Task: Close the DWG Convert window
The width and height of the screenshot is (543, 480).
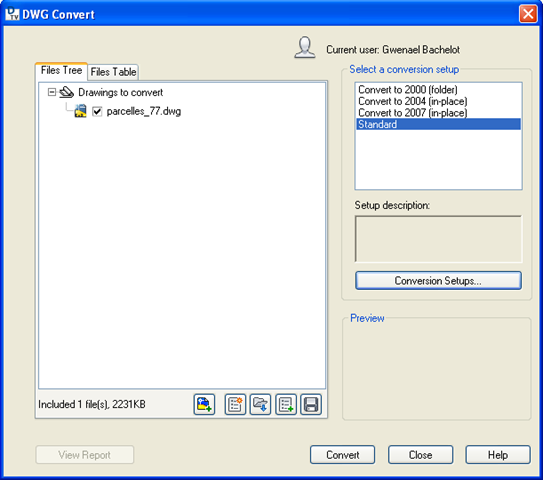Action: tap(528, 14)
